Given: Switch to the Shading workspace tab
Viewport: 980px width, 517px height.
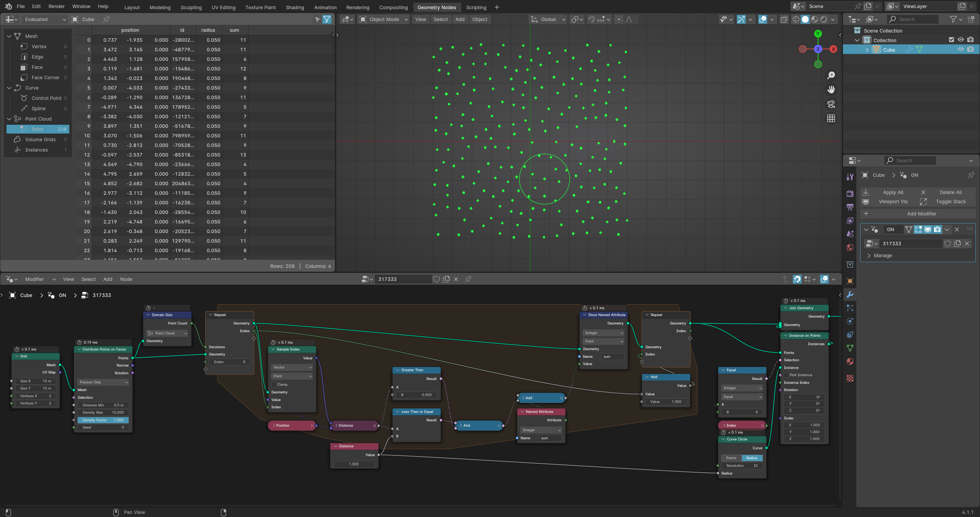Looking at the screenshot, I should tap(295, 7).
